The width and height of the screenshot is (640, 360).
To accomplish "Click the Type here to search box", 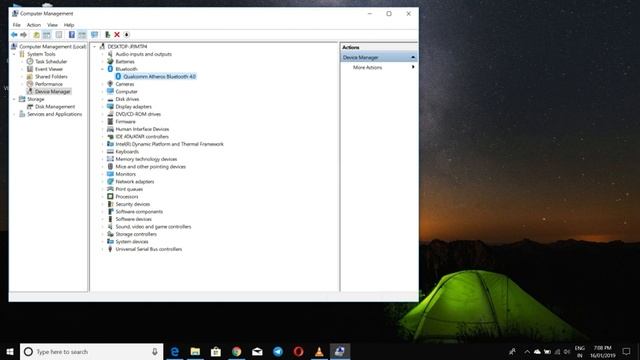I will click(x=92, y=351).
